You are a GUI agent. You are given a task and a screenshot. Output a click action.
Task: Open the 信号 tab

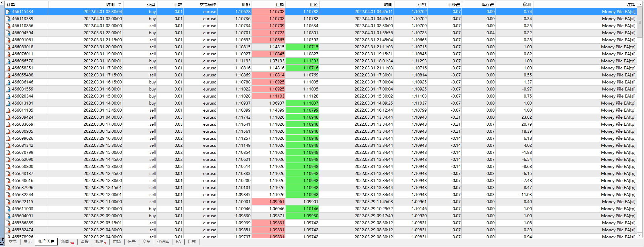click(x=132, y=242)
